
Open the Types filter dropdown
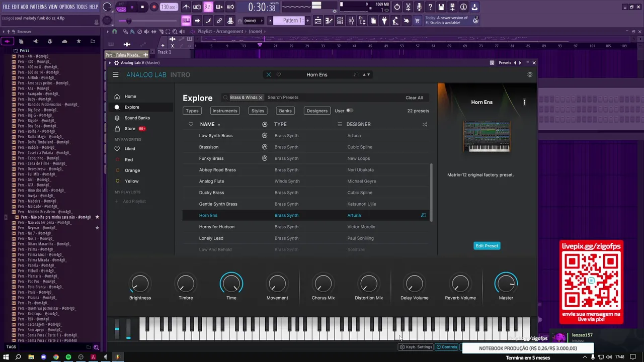(192, 111)
